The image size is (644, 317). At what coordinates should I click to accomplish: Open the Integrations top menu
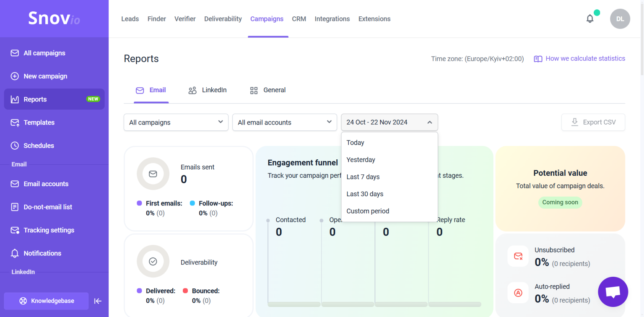coord(332,19)
